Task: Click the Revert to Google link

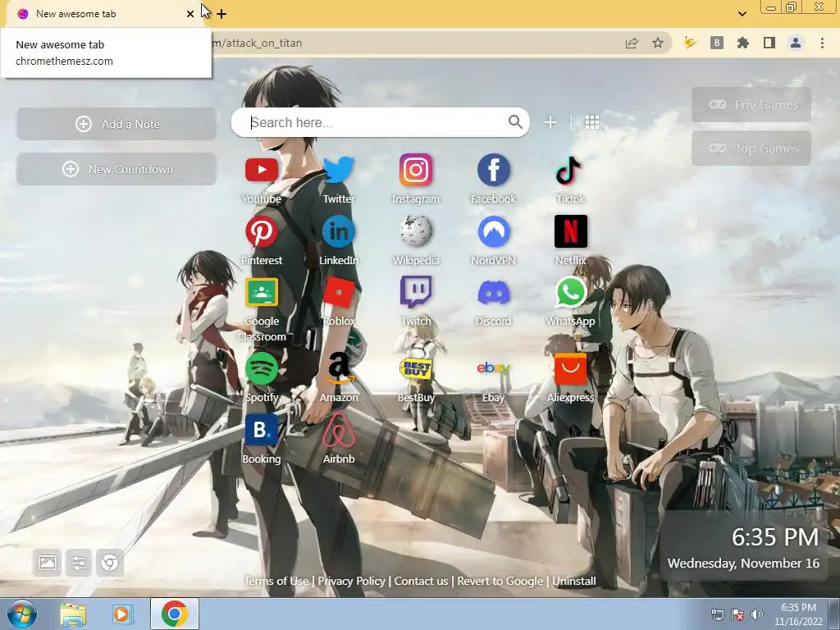Action: point(500,581)
